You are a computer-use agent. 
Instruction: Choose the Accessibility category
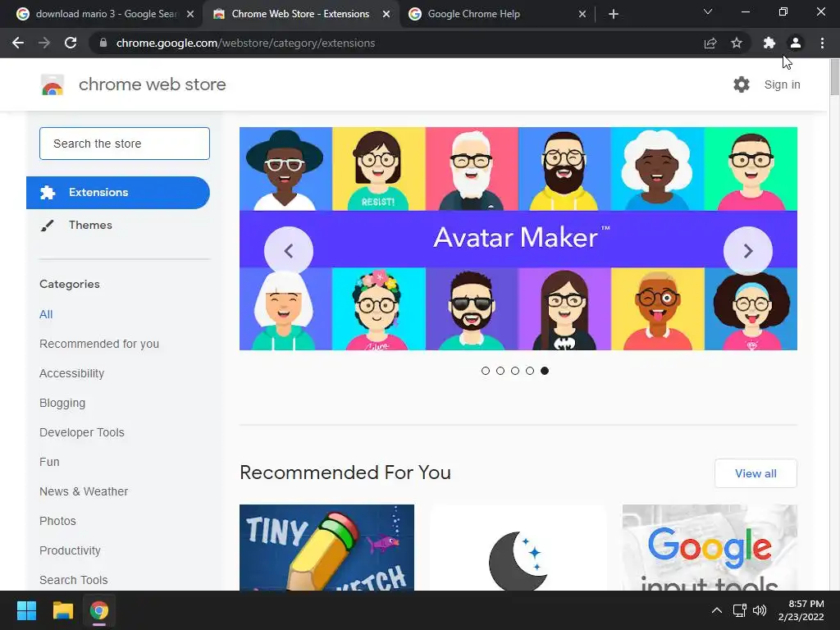tap(72, 373)
